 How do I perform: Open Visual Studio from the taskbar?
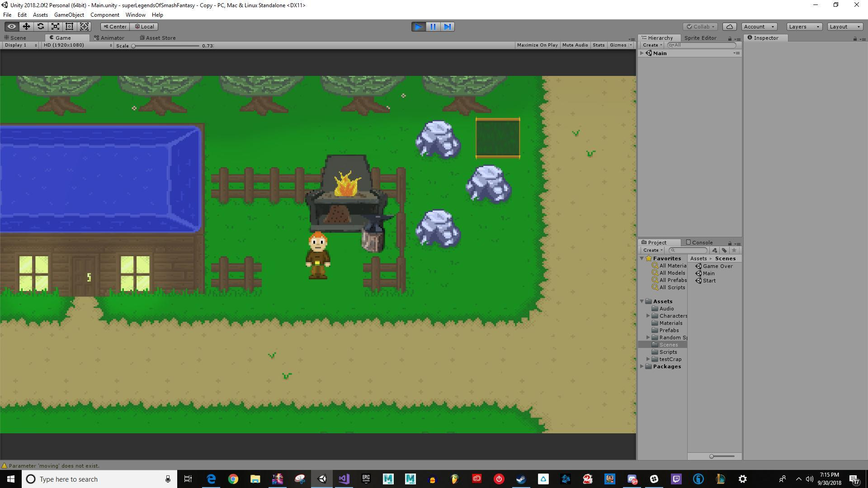tap(344, 479)
